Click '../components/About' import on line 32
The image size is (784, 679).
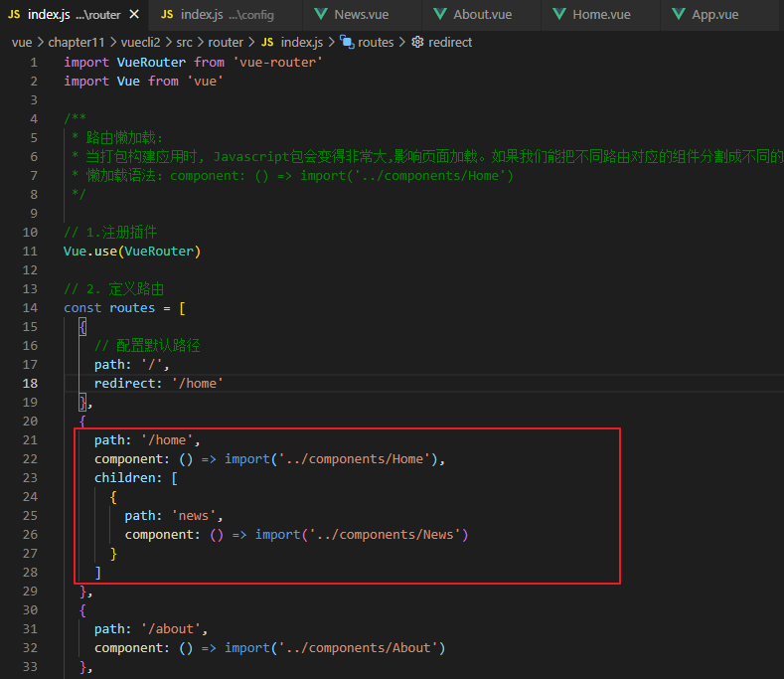click(358, 648)
